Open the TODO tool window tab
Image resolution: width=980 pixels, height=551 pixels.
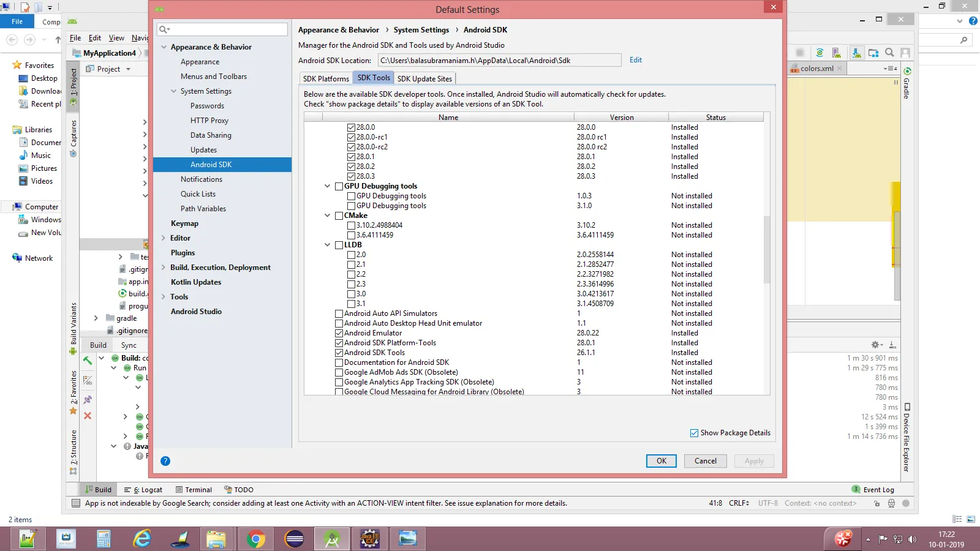pyautogui.click(x=239, y=490)
